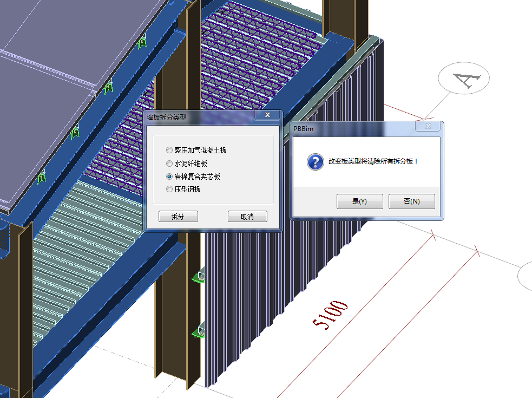Click the 取消 button
This screenshot has width=532, height=398.
pos(247,216)
